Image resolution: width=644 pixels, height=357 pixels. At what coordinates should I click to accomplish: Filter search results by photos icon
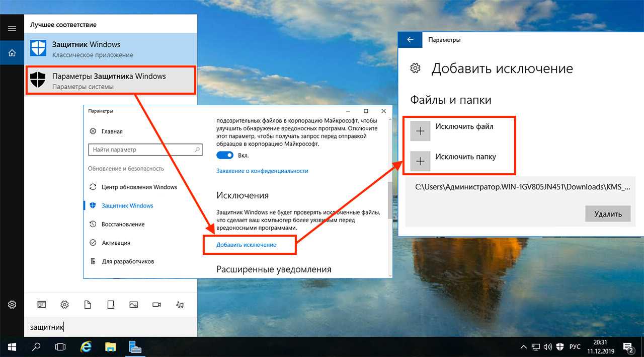pos(133,305)
